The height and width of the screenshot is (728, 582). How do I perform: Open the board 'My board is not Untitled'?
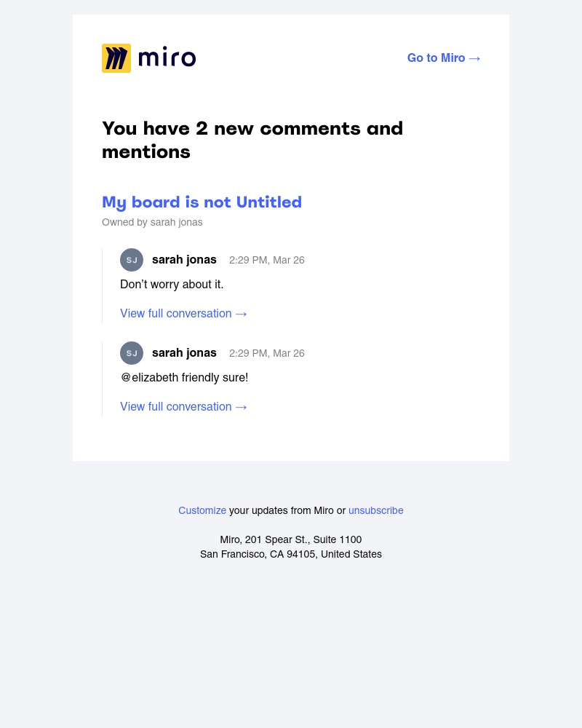click(202, 202)
